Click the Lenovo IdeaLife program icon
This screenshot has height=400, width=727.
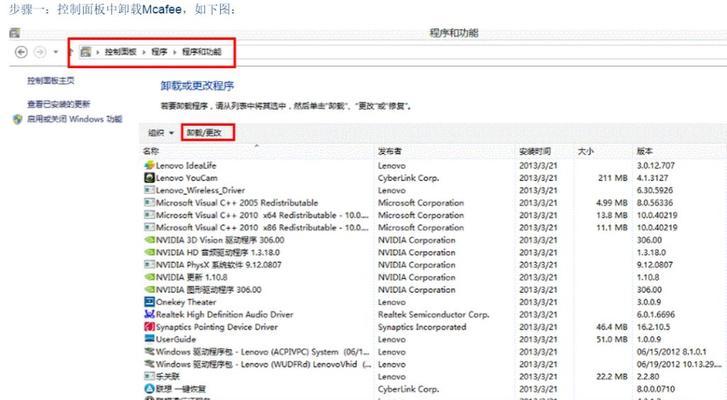coord(149,165)
